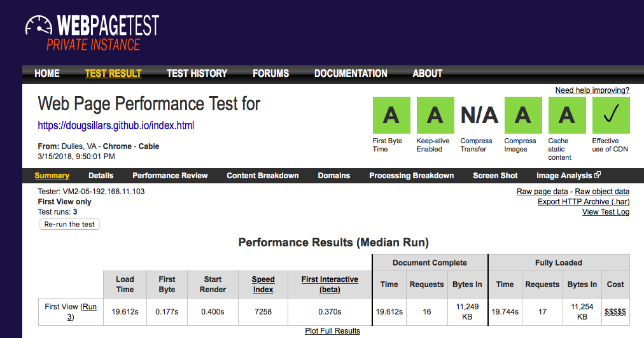Go to the Test History menu
This screenshot has height=338, width=644.
click(x=197, y=74)
